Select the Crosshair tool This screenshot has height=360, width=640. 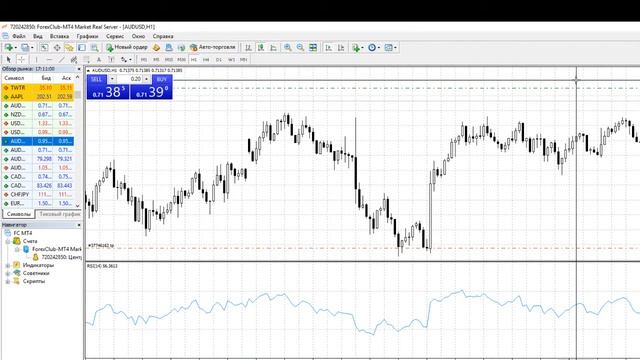tap(21, 60)
